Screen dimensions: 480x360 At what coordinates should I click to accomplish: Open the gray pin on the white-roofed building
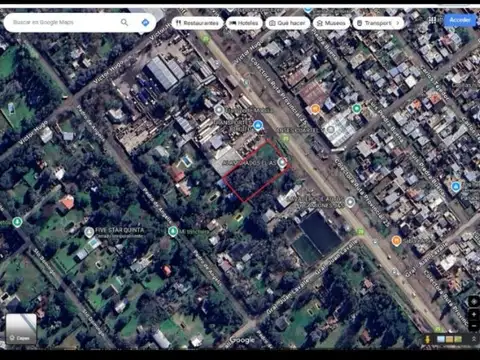[330, 129]
